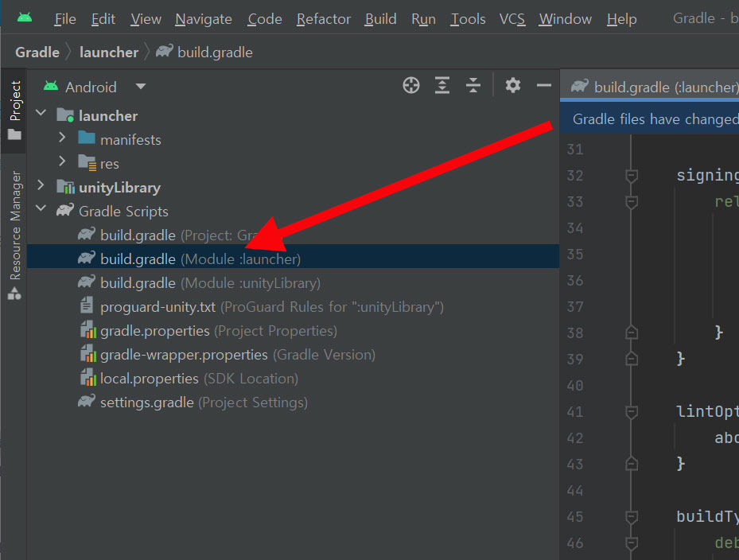
Task: Open the View menu
Action: tap(146, 19)
